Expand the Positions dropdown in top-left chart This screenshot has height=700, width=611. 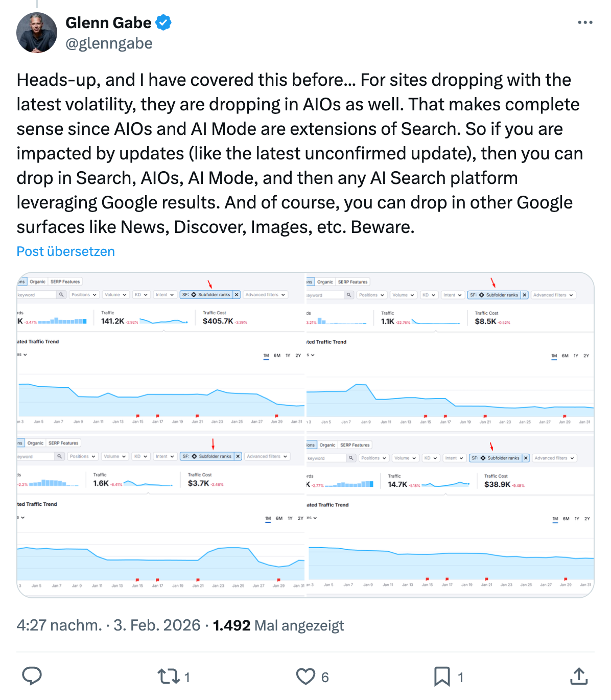(x=84, y=295)
